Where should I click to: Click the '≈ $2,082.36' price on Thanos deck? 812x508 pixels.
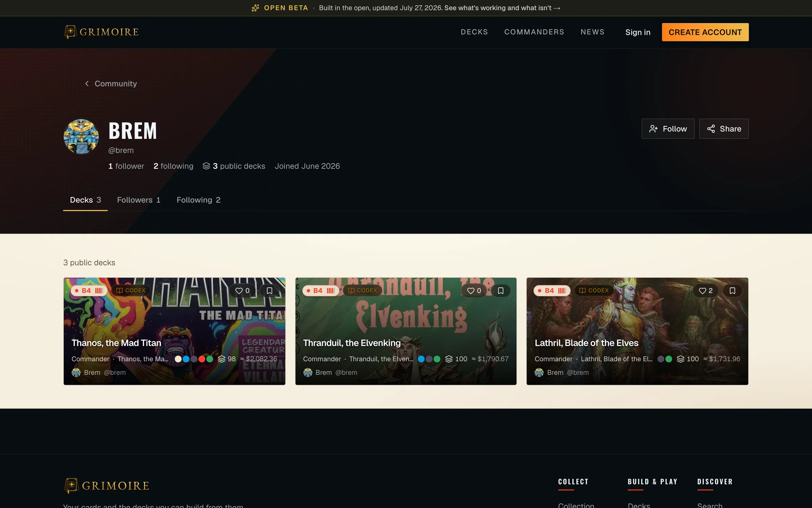[x=259, y=359]
